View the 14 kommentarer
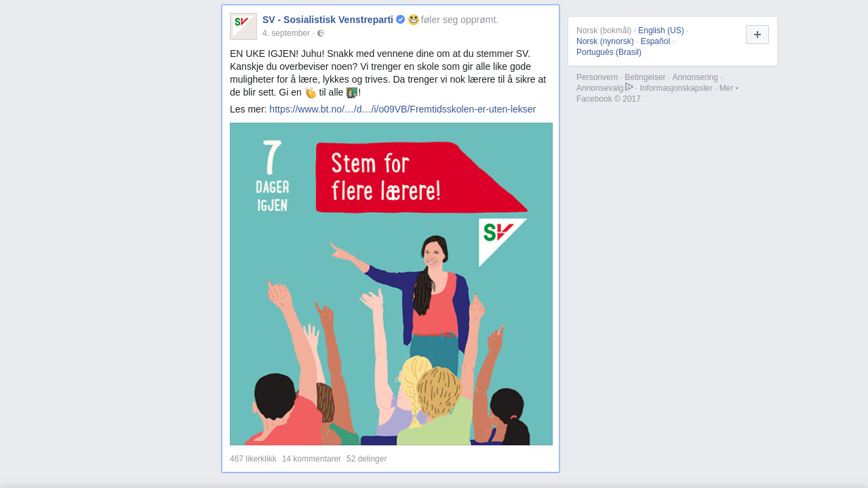This screenshot has height=488, width=868. coord(311,459)
